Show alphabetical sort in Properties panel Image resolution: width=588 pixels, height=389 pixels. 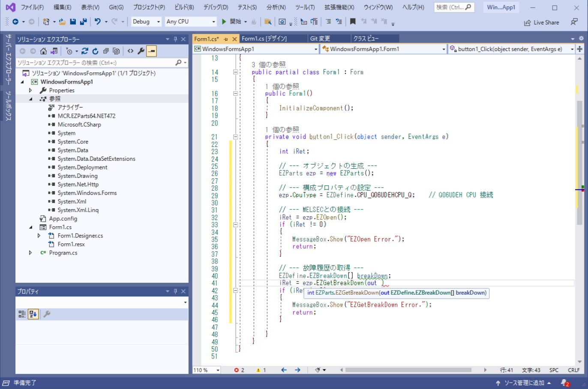[33, 314]
